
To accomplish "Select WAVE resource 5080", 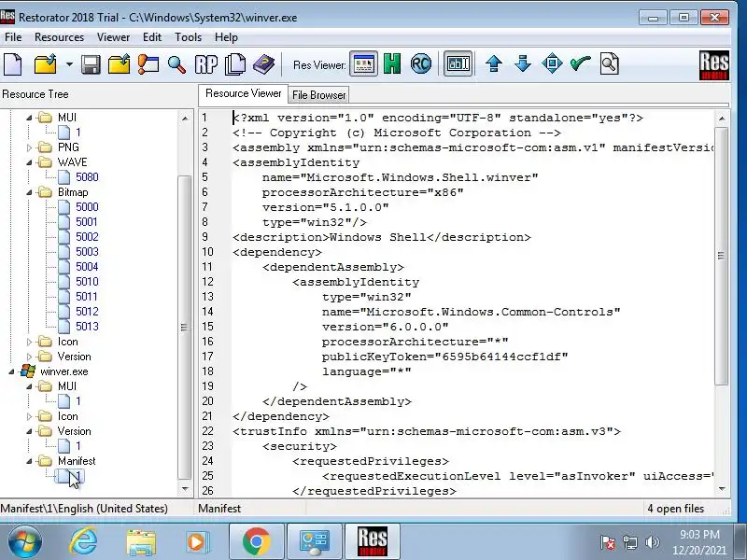I will [87, 177].
